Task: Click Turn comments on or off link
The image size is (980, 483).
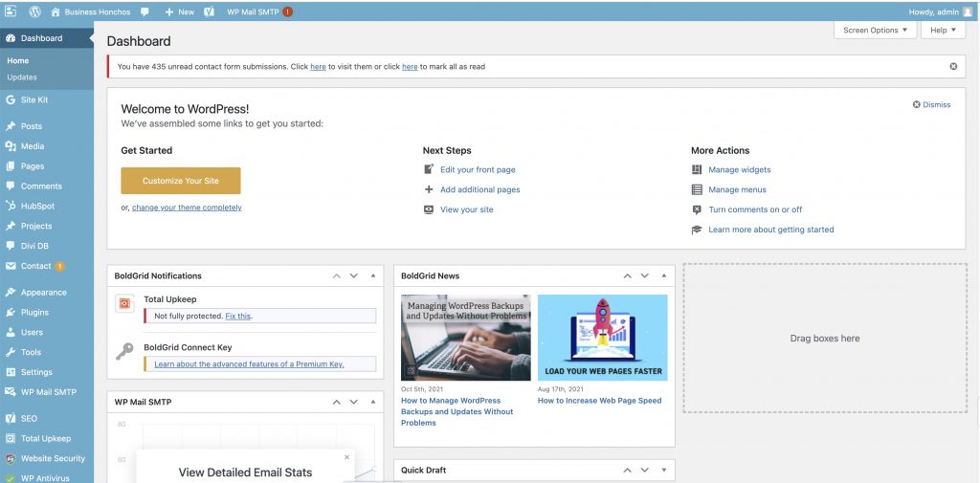Action: point(755,210)
